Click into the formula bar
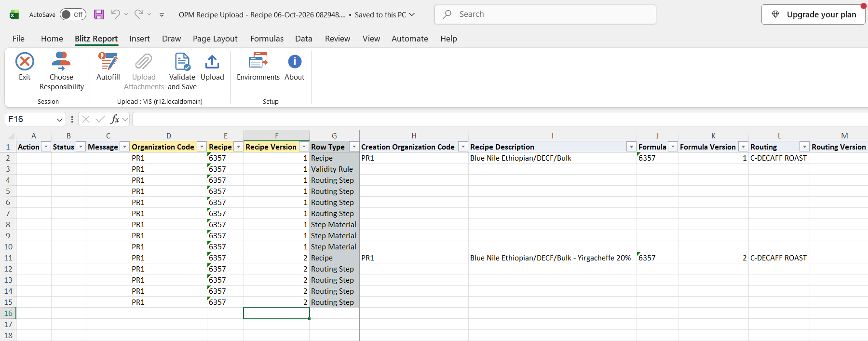 [x=500, y=119]
